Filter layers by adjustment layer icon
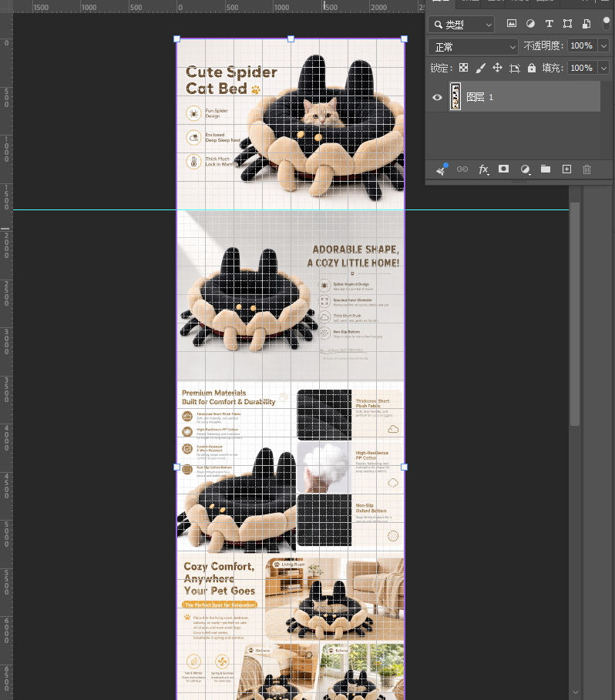The image size is (615, 700). coord(530,24)
